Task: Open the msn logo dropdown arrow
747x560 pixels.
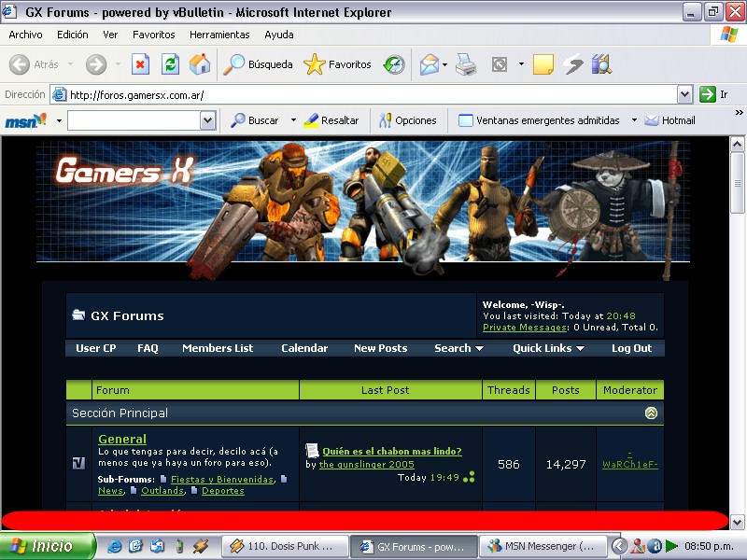Action: coord(59,120)
